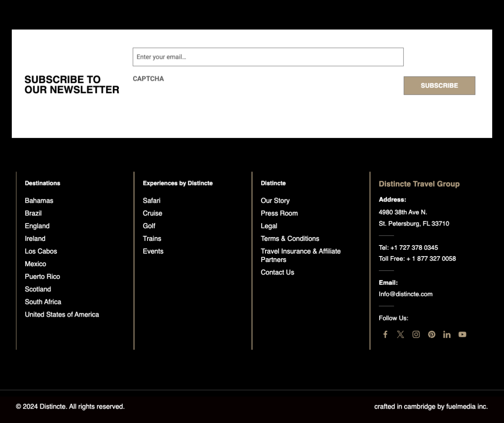This screenshot has width=504, height=423.
Task: Click the Tel: +1 727 378 0345 number
Action: tap(408, 248)
